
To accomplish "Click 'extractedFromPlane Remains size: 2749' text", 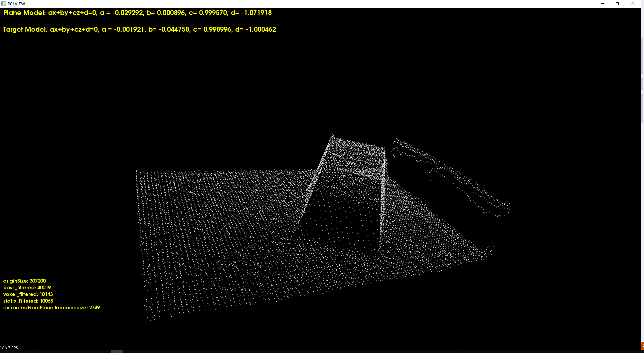I will [x=51, y=308].
